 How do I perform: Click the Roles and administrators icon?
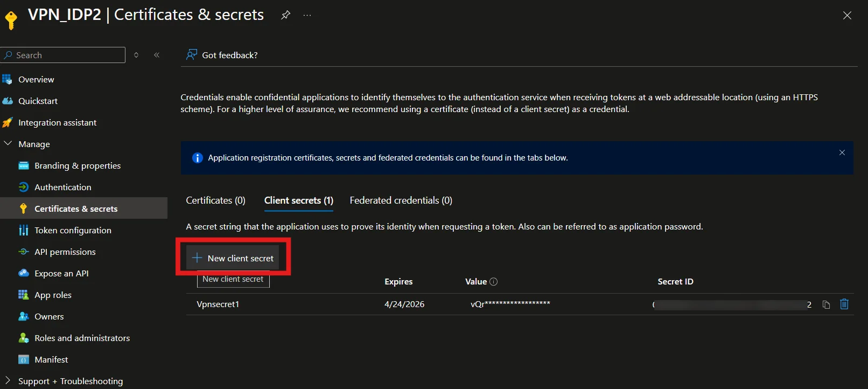tap(23, 338)
